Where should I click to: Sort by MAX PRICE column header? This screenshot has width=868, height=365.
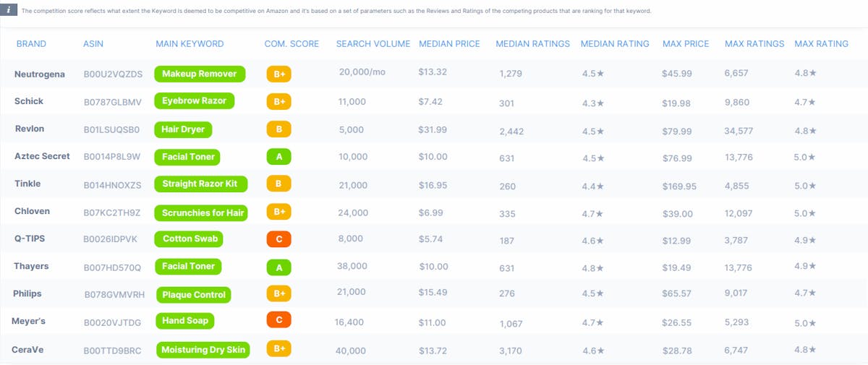(686, 44)
